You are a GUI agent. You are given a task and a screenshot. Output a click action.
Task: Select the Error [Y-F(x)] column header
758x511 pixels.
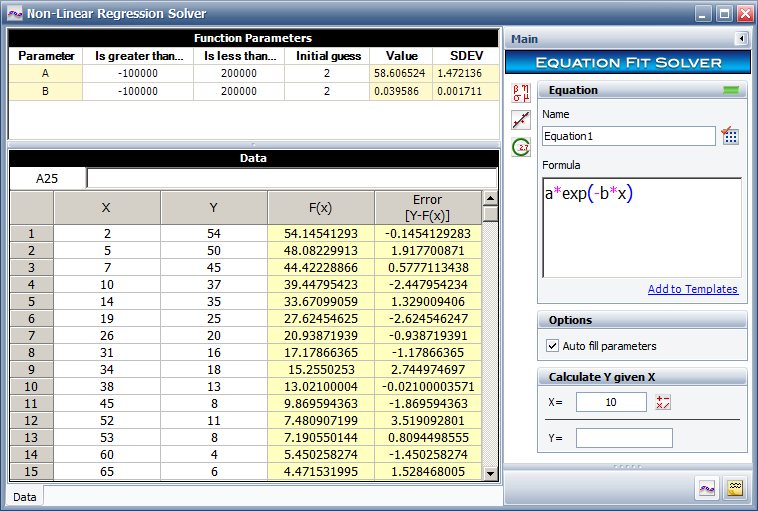(428, 208)
